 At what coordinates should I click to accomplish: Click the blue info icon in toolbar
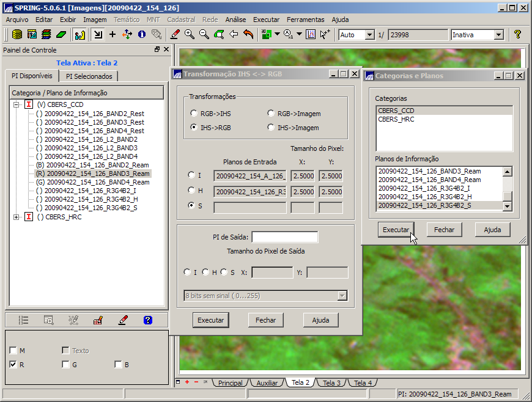coord(142,35)
